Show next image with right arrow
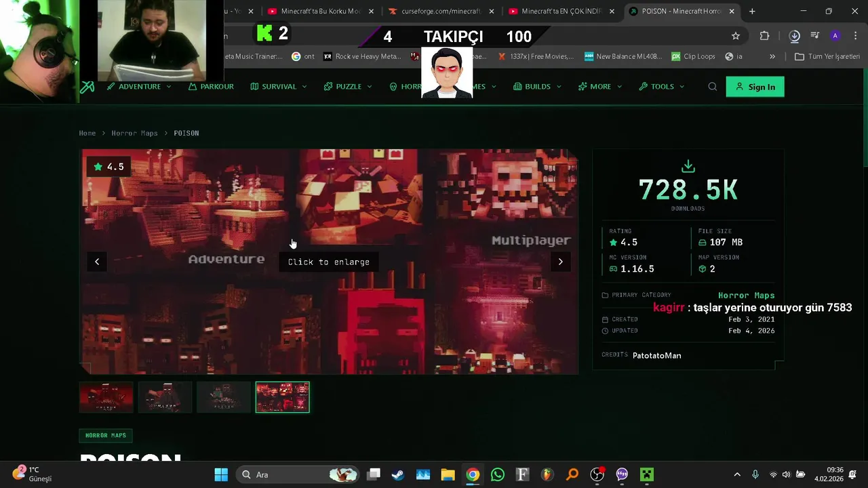Viewport: 868px width, 488px height. (560, 262)
